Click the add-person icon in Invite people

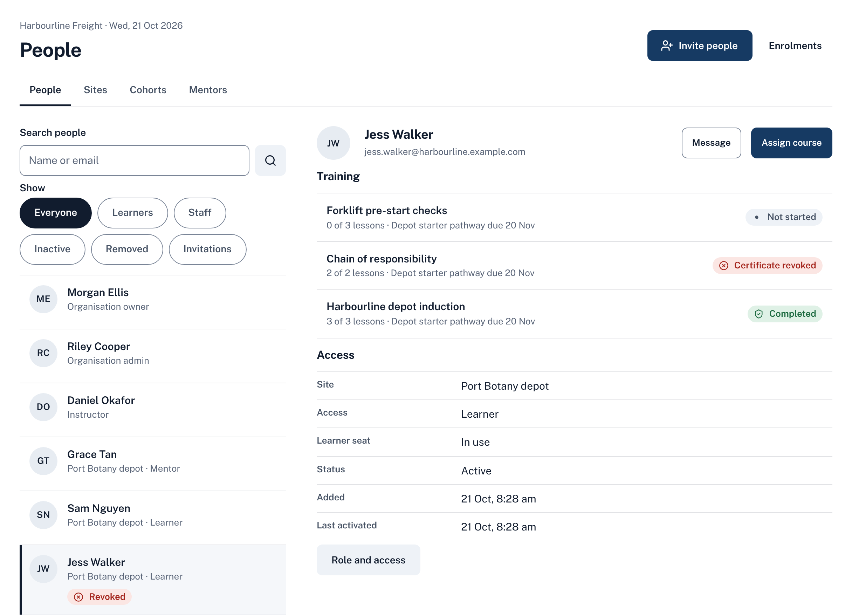click(x=667, y=46)
